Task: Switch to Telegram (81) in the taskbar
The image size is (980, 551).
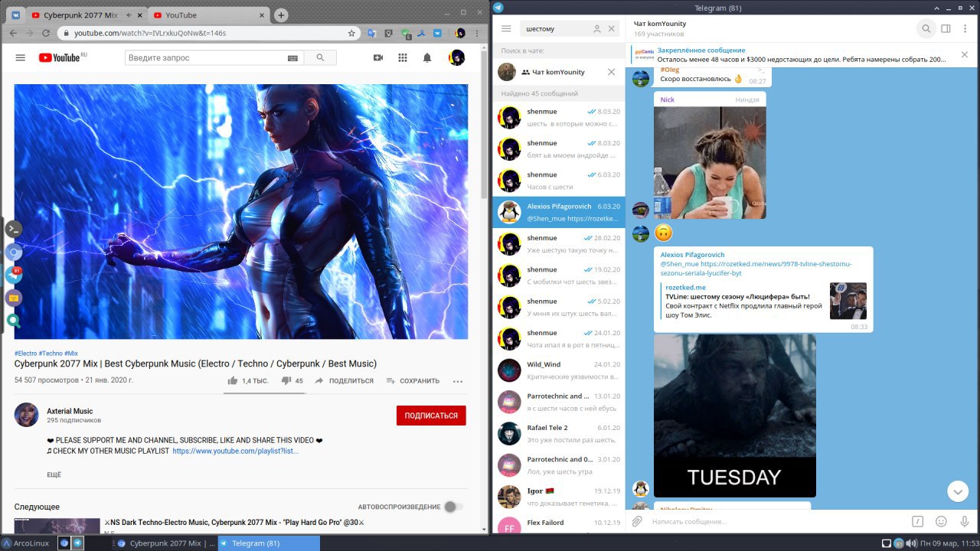Action: click(x=269, y=543)
